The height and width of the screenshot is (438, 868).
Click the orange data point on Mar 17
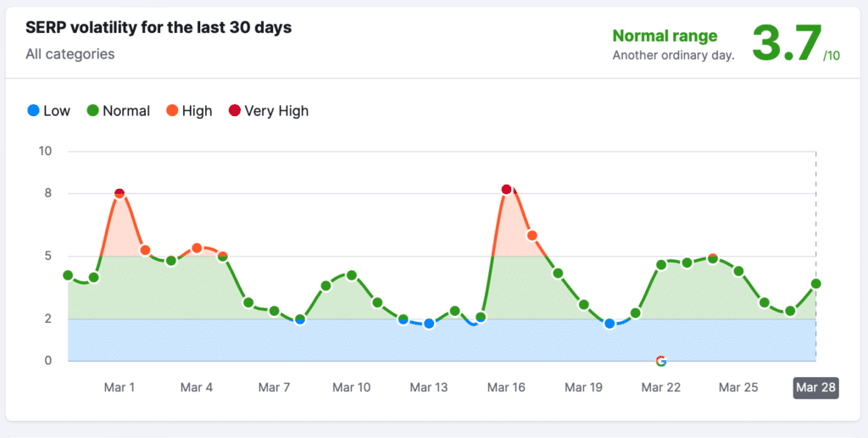[x=532, y=236]
